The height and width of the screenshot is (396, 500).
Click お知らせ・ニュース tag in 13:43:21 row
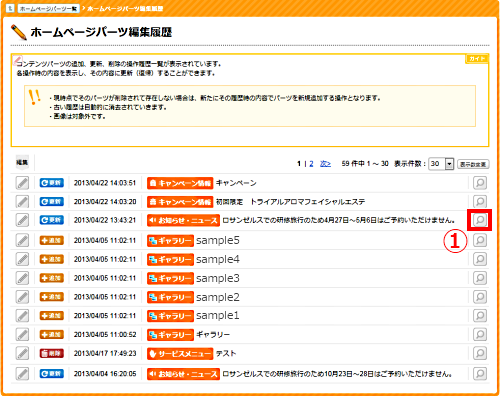click(x=183, y=220)
